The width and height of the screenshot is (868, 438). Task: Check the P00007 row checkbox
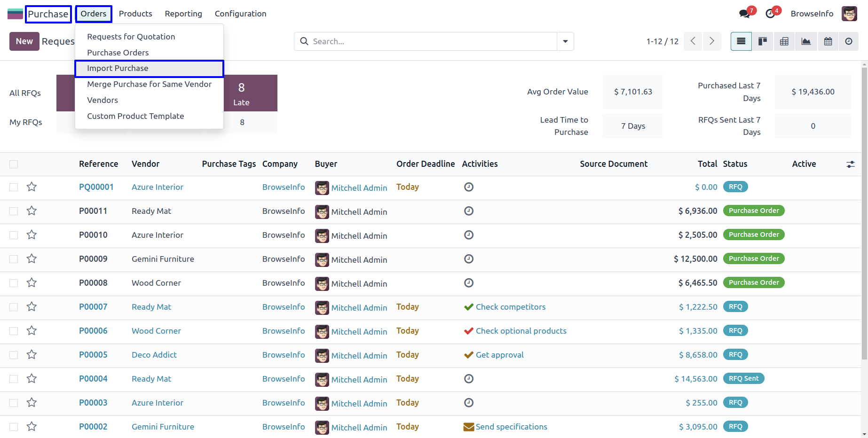coord(14,307)
